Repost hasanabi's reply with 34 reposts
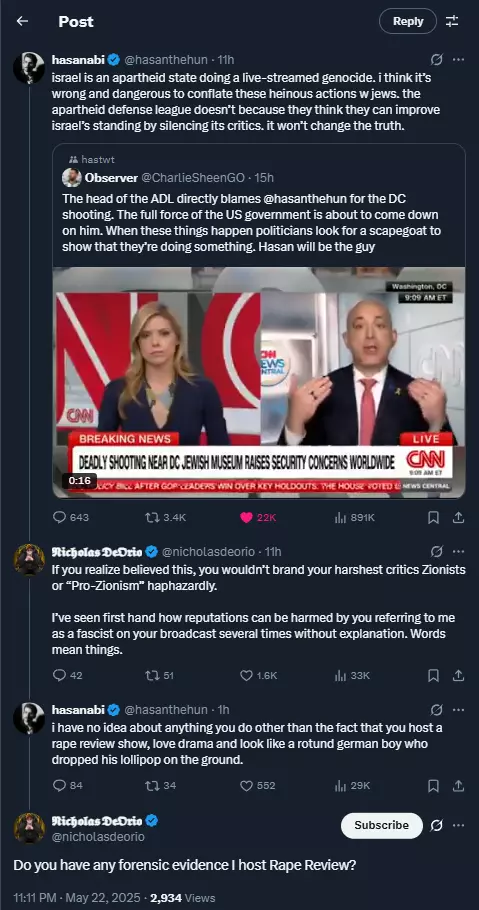 coord(151,786)
